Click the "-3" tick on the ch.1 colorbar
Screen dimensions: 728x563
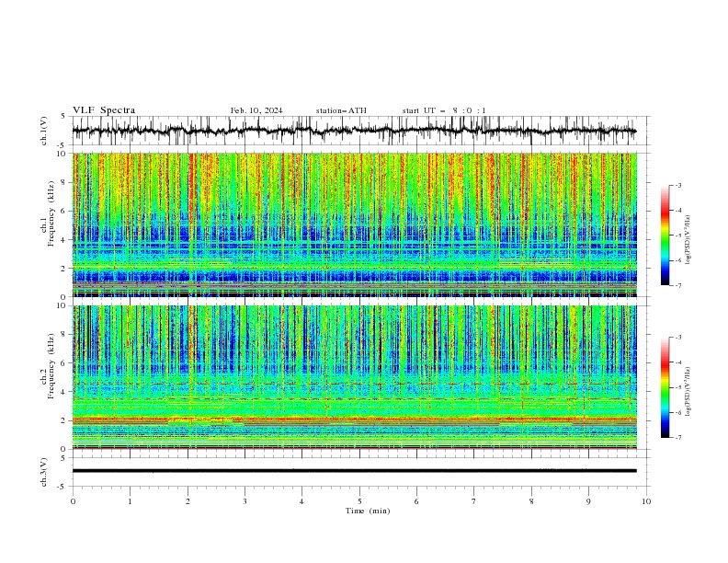click(677, 185)
